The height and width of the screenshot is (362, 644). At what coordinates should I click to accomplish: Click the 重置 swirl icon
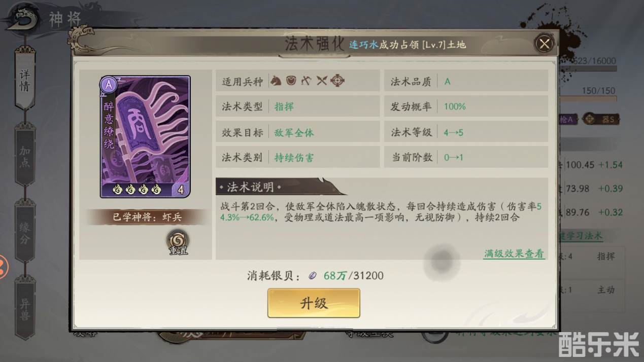(x=178, y=239)
